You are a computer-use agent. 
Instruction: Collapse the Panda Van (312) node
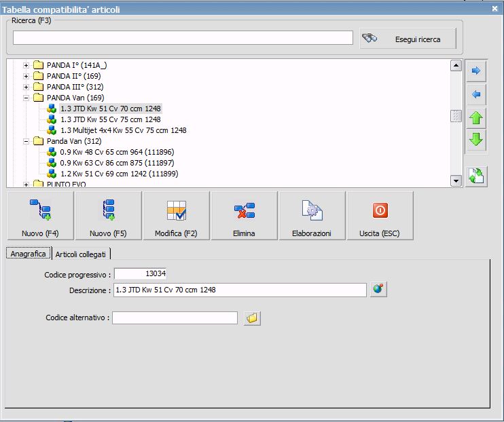click(26, 141)
